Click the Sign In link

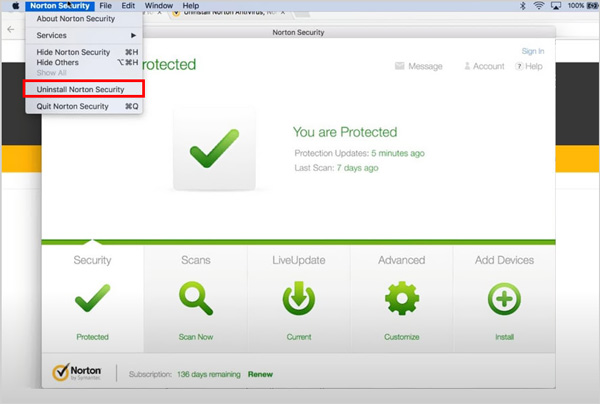pos(533,51)
